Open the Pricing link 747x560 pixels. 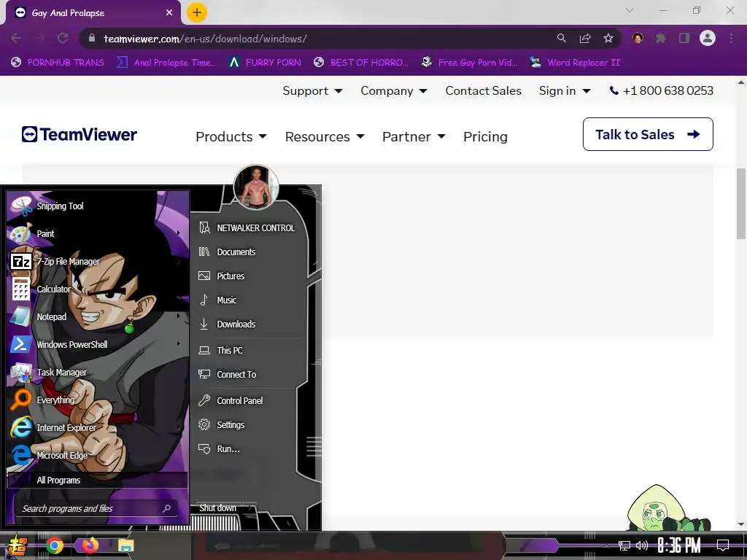click(x=485, y=136)
